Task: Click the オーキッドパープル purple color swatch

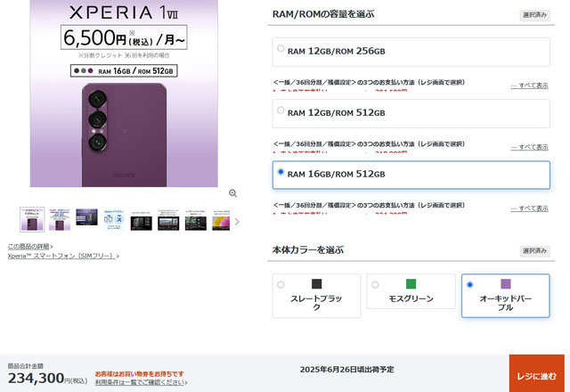Action: click(x=506, y=283)
